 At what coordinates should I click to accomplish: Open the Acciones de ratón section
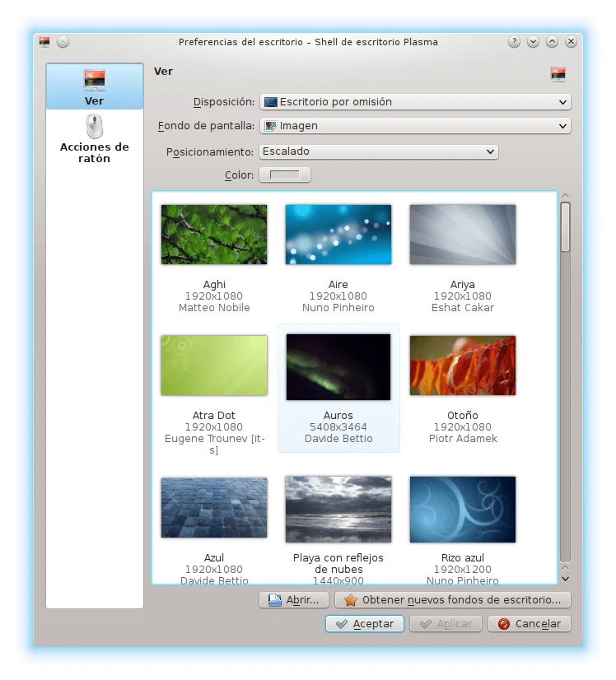(x=95, y=139)
